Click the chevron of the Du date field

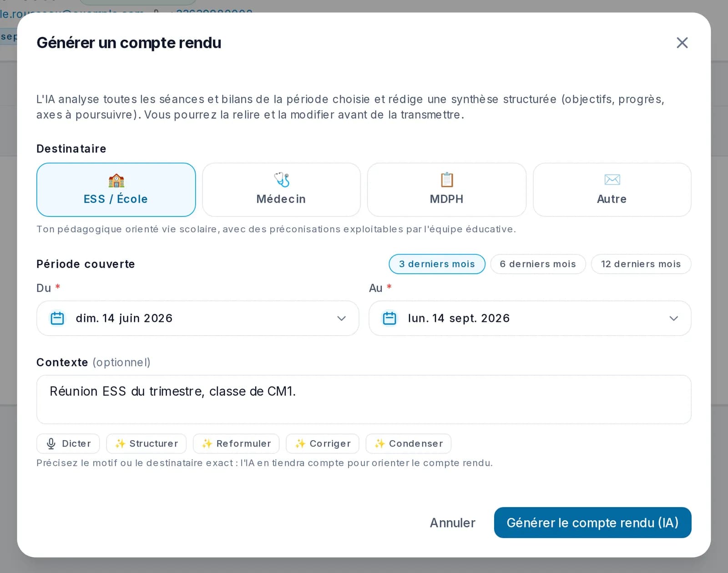[341, 318]
